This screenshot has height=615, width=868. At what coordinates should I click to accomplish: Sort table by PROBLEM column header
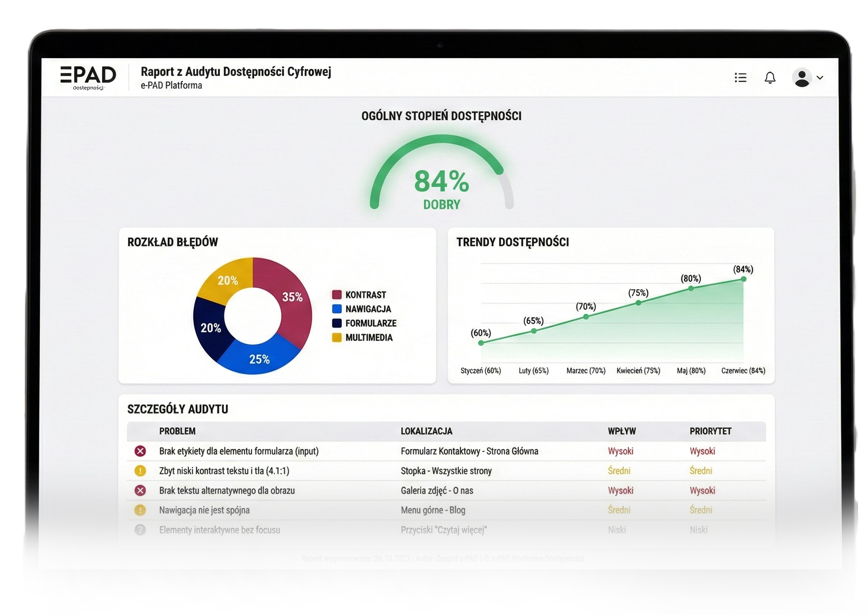(x=177, y=431)
